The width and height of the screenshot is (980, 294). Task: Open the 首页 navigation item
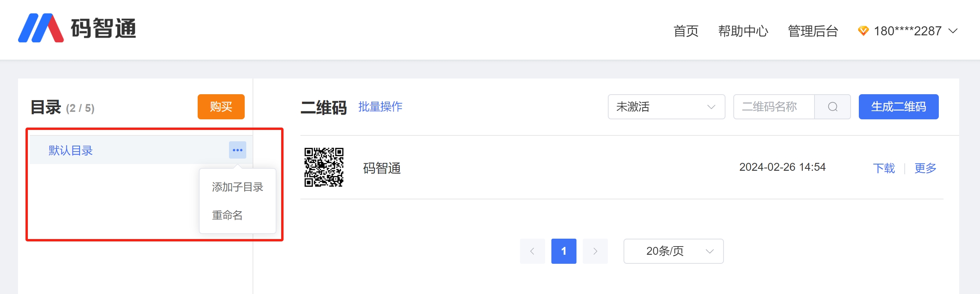(x=686, y=31)
